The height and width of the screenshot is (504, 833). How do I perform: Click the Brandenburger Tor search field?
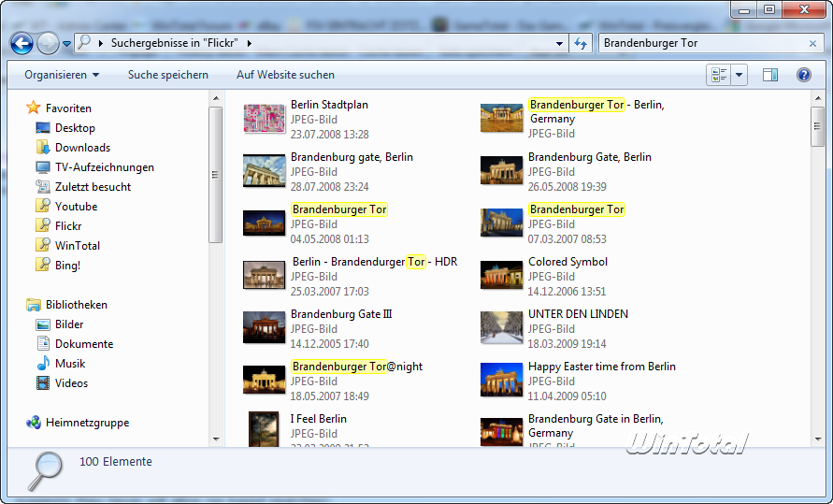pyautogui.click(x=701, y=43)
